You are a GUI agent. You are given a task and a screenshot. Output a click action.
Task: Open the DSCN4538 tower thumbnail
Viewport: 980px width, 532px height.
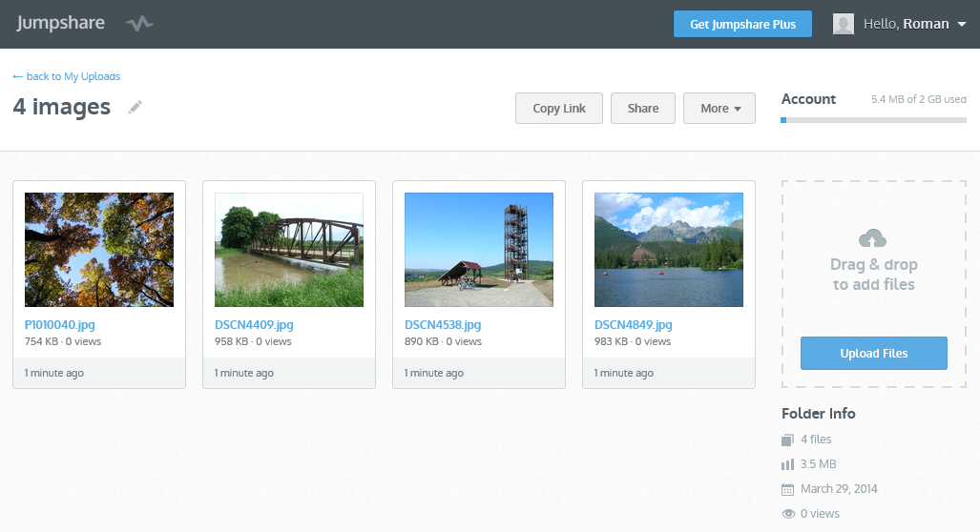[x=479, y=250]
